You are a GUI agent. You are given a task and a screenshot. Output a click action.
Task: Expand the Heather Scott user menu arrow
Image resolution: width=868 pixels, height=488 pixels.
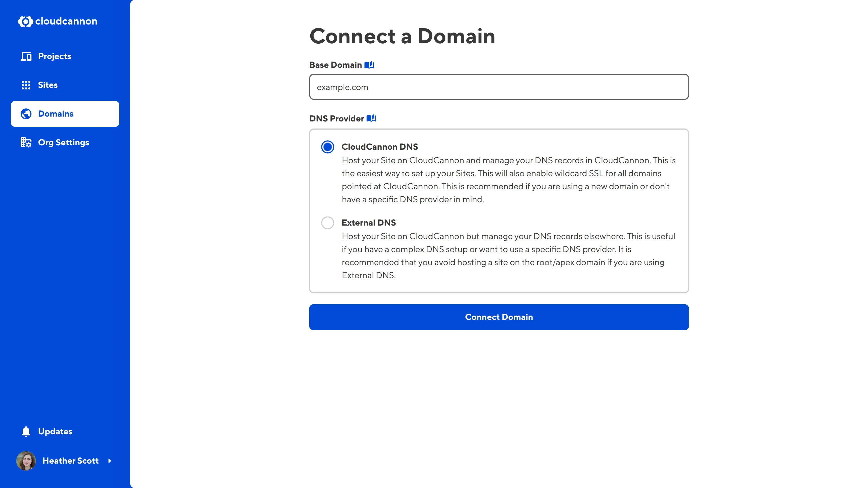tap(110, 461)
